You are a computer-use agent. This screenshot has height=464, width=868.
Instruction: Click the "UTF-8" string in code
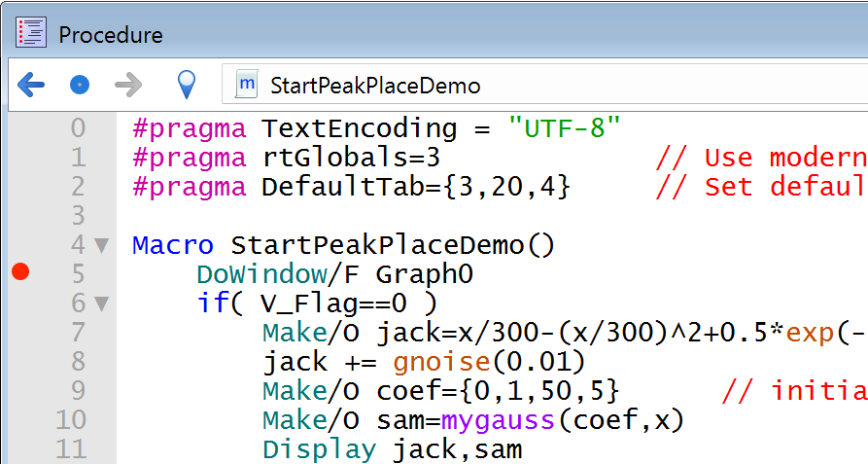[x=564, y=128]
